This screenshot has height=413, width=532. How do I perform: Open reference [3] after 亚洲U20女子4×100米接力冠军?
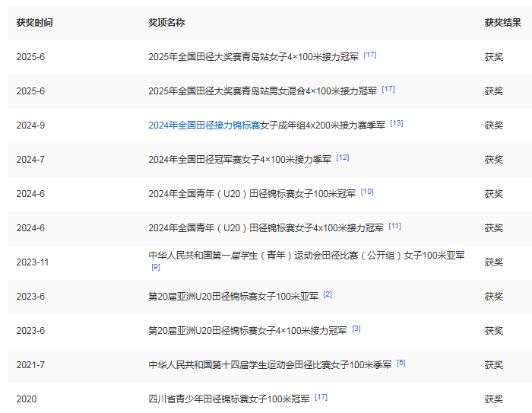(356, 329)
